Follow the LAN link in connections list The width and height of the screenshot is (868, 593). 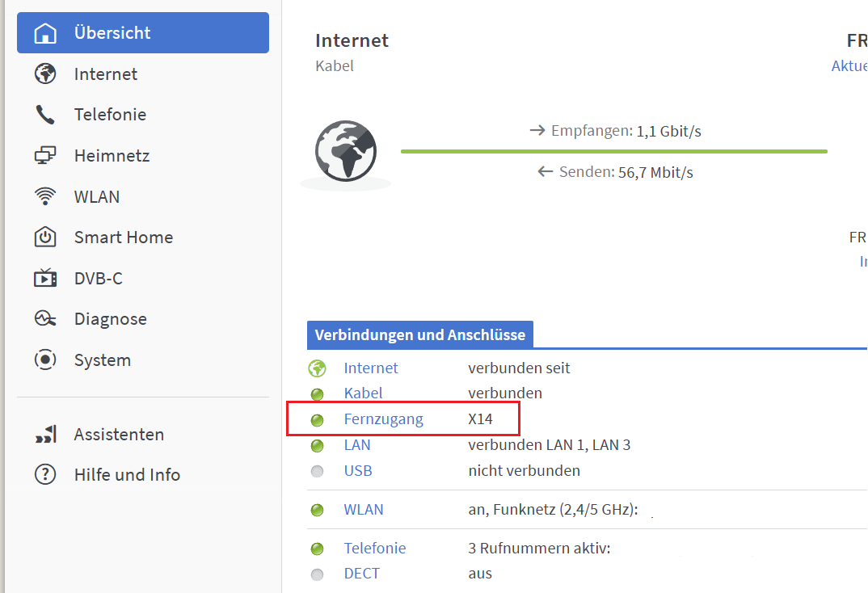pos(356,445)
